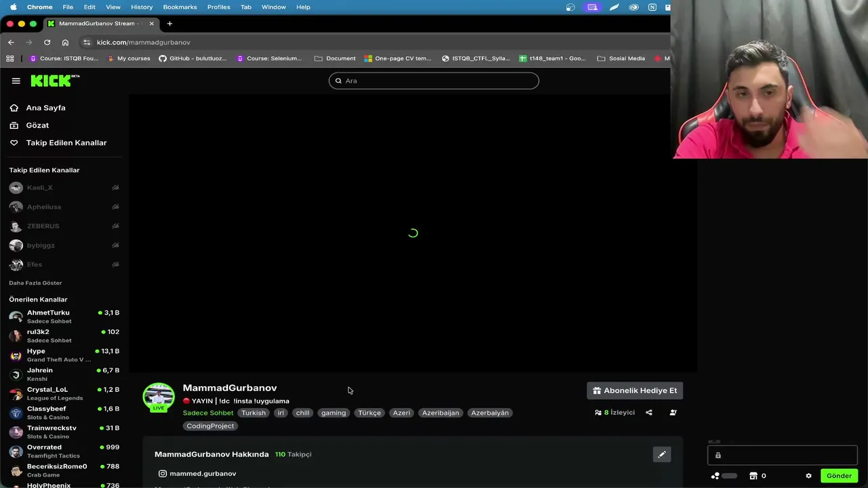Open My courses bookmark
This screenshot has width=868, height=488.
(128, 58)
